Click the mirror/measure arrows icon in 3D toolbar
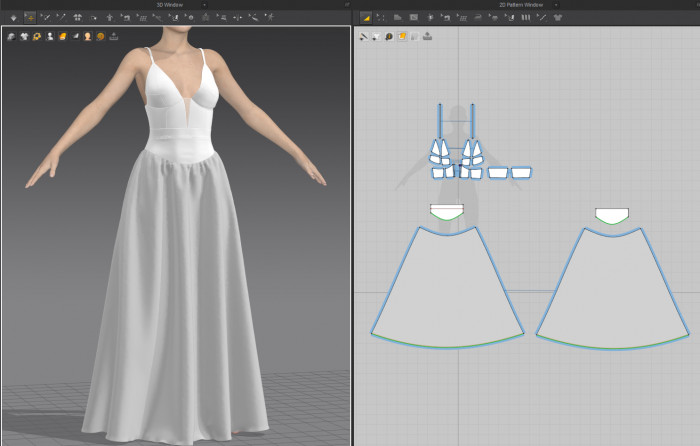This screenshot has width=700, height=446. point(238,18)
